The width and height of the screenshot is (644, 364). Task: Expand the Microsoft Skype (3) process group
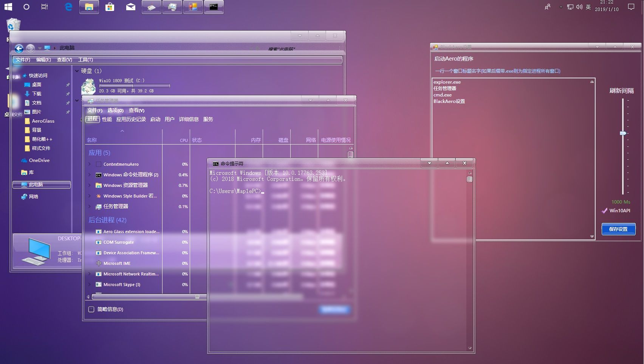(x=90, y=285)
